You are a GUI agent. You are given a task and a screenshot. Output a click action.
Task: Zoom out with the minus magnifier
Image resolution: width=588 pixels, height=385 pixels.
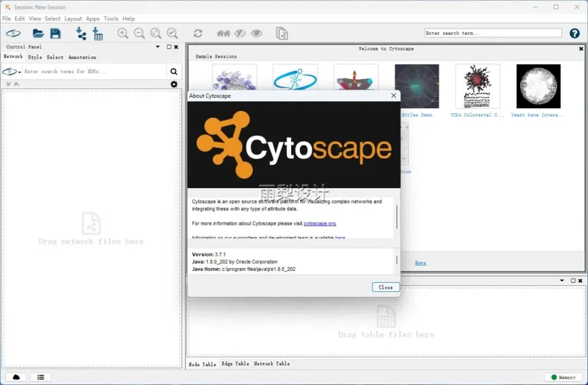(139, 33)
